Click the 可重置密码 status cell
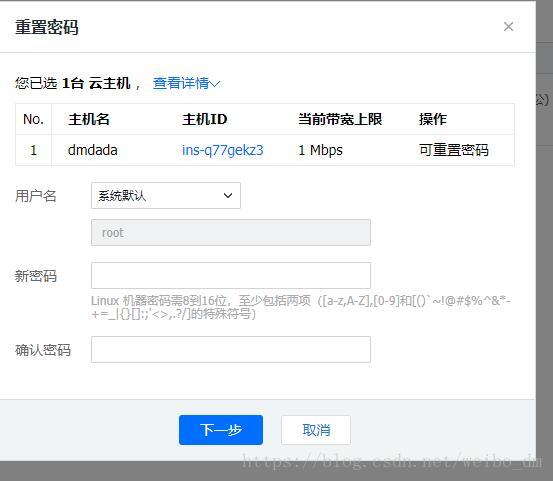The image size is (553, 481). (454, 150)
